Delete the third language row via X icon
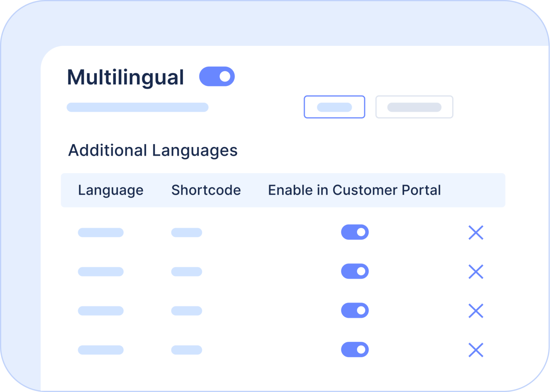 tap(476, 311)
